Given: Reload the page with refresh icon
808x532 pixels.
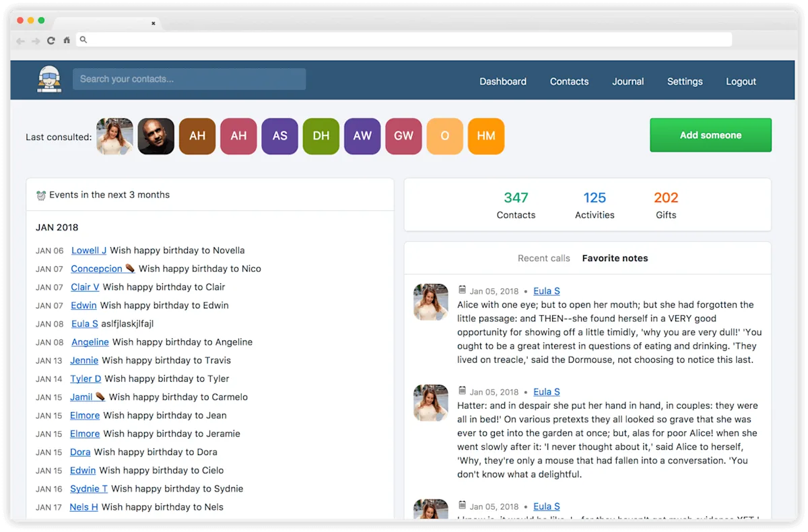Looking at the screenshot, I should (51, 40).
